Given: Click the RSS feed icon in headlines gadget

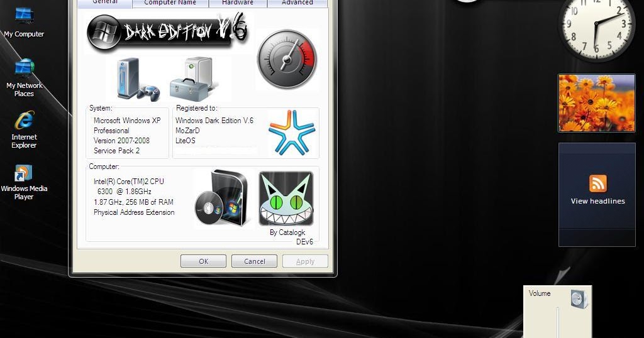Looking at the screenshot, I should (x=597, y=183).
